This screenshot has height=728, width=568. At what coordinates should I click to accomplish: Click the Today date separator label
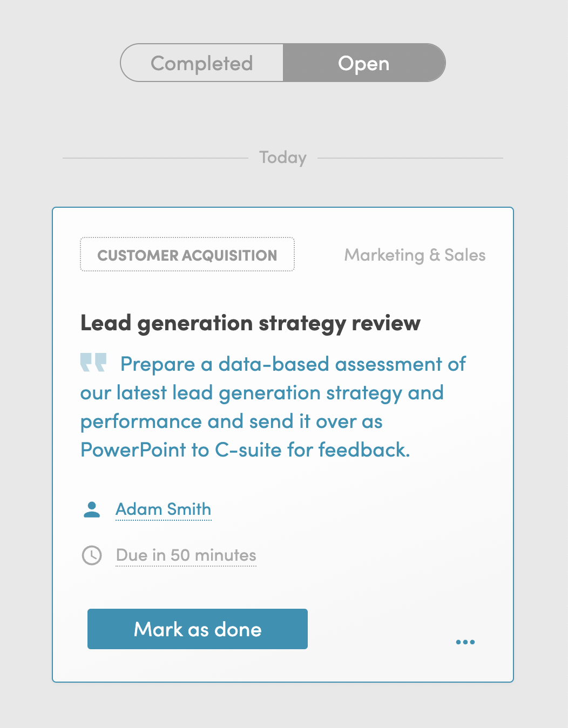pos(283,158)
